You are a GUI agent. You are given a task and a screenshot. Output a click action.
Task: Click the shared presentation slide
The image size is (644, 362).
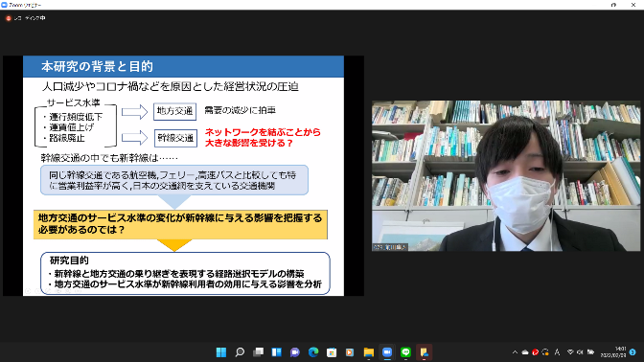click(183, 175)
